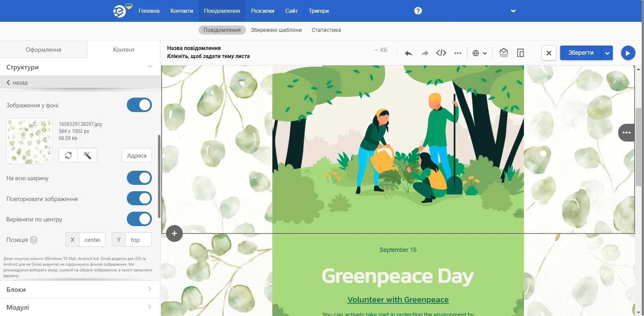Switch to Оформлення tab
Viewport: 644px width, 316px height.
44,49
